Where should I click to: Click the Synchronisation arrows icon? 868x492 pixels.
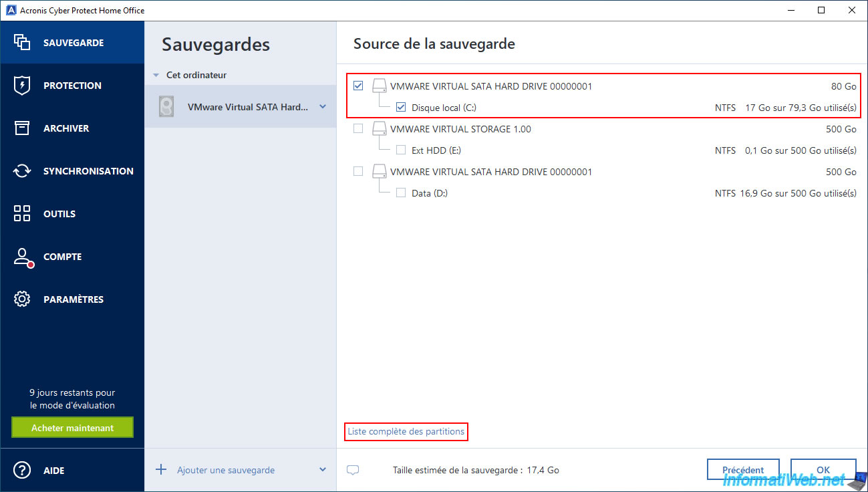pyautogui.click(x=22, y=171)
